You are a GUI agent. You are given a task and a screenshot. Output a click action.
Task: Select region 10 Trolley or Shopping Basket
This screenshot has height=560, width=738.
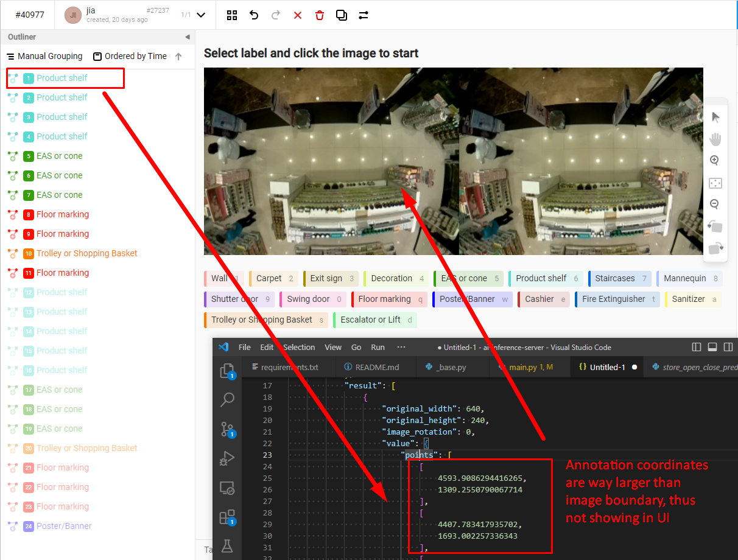coord(97,253)
